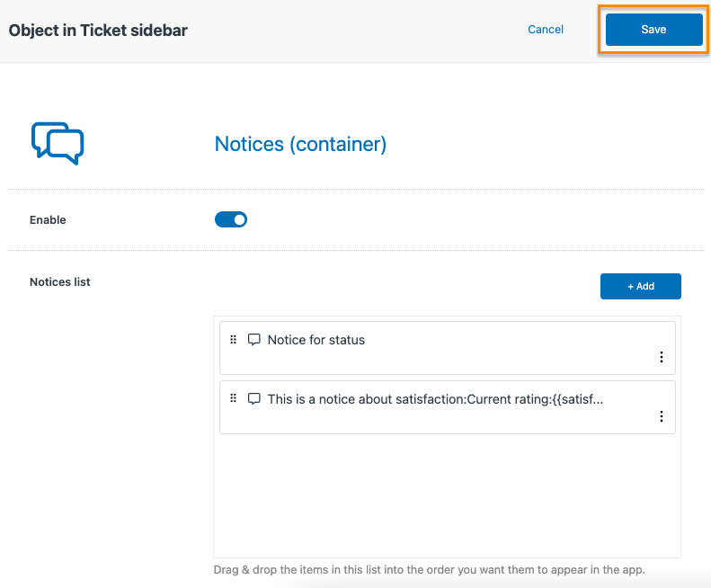The height and width of the screenshot is (588, 711).
Task: Click the Notices container chat bubbles icon
Action: pos(58,143)
